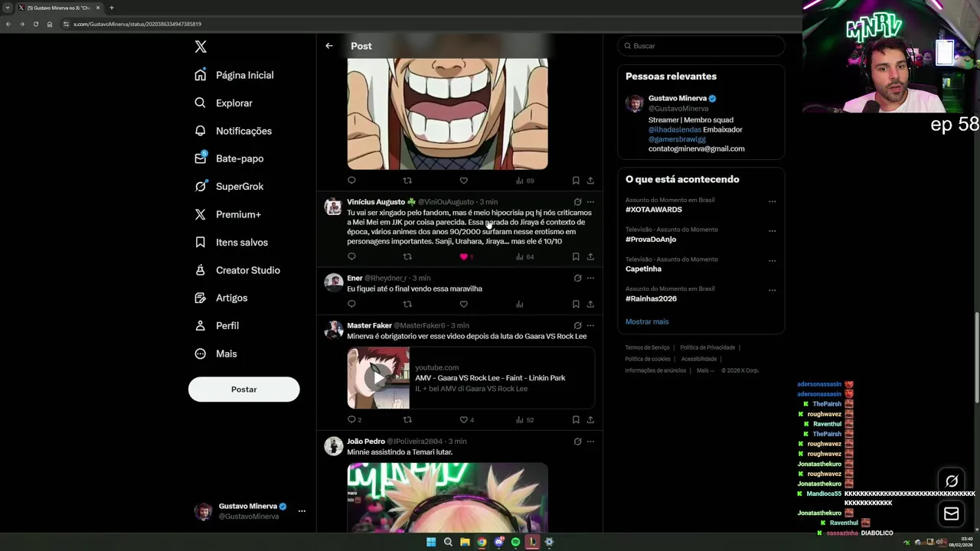Screen dimensions: 980x551
Task: Like Vinicius Augusto's reply
Action: (463, 256)
